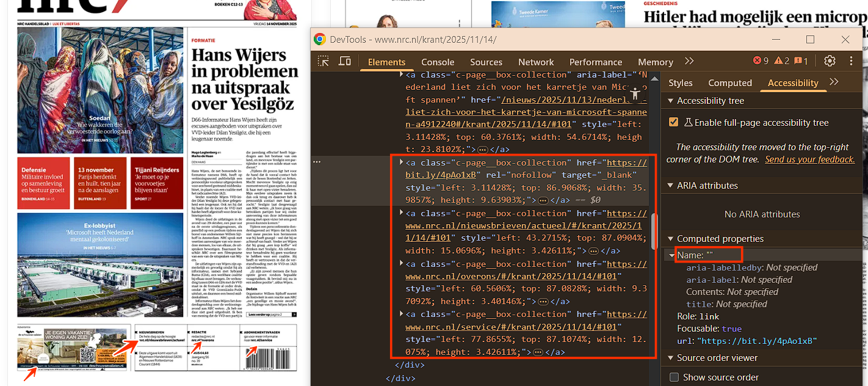The width and height of the screenshot is (868, 386).
Task: Collapse the ARIA attributes section
Action: coord(671,186)
